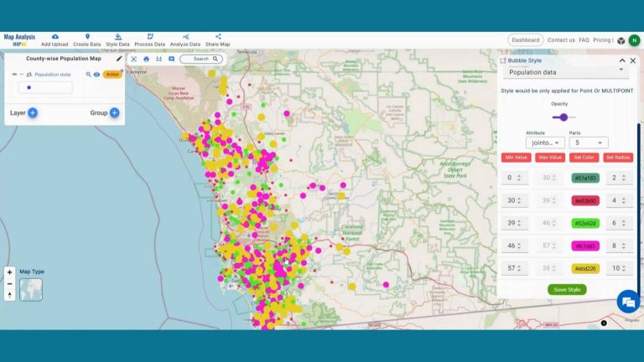Open the chat support bubble
644x362 pixels.
pyautogui.click(x=628, y=302)
